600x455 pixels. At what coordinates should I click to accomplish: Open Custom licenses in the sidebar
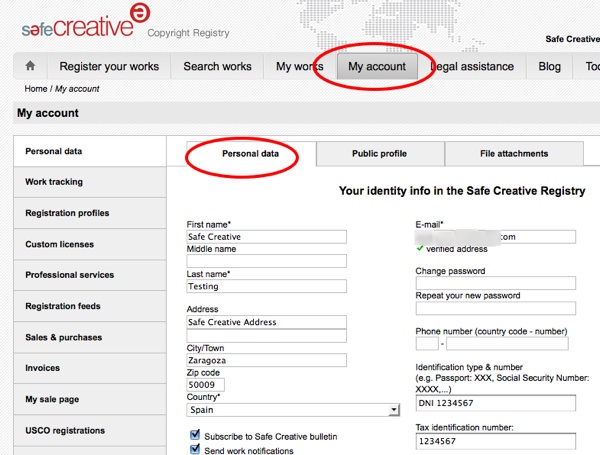60,244
